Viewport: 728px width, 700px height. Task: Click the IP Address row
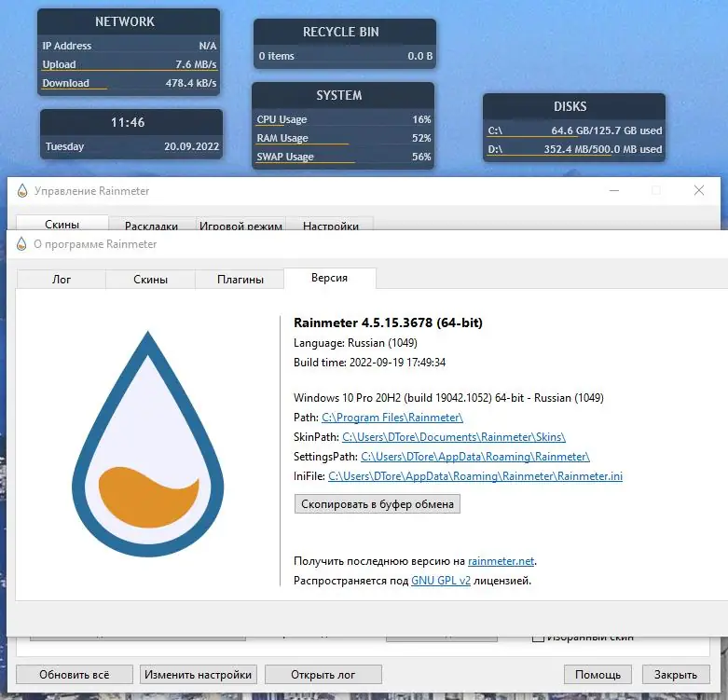coord(129,46)
